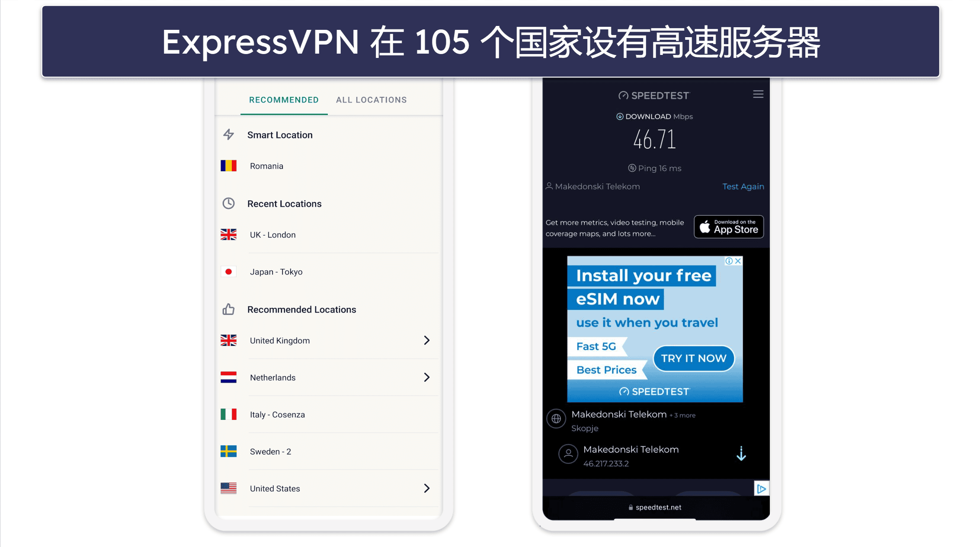Expand the United States server list

click(427, 488)
